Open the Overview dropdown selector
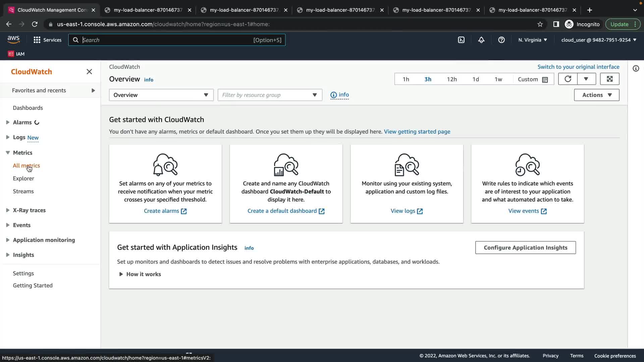Screen dimensions: 644x362 coord(161,95)
